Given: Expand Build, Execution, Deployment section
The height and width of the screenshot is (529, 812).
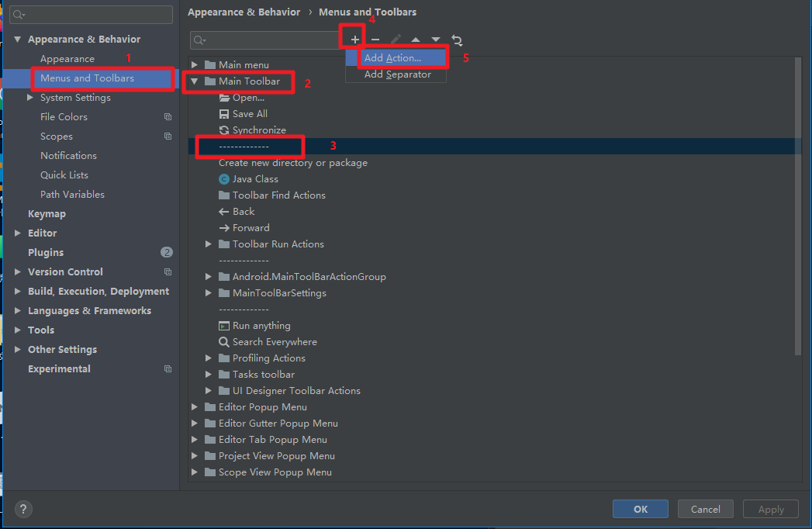Looking at the screenshot, I should 18,291.
